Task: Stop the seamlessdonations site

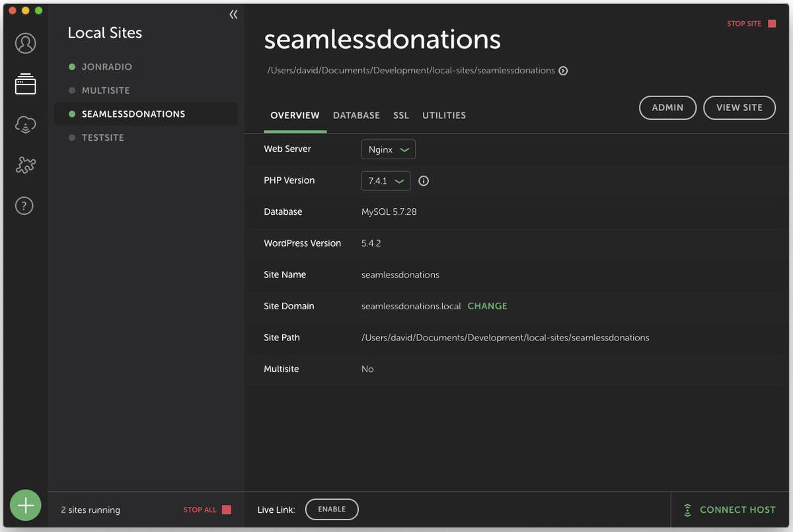Action: (x=751, y=24)
